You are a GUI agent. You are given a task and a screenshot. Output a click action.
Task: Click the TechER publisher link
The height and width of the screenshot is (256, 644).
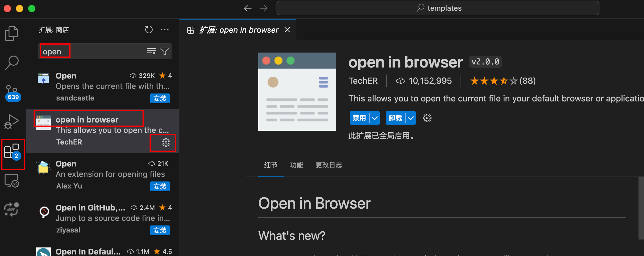363,81
